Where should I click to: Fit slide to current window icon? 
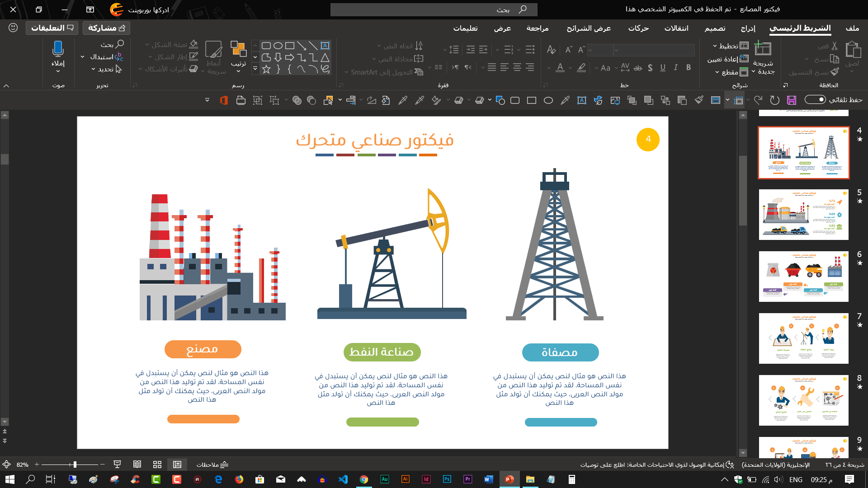point(6,465)
